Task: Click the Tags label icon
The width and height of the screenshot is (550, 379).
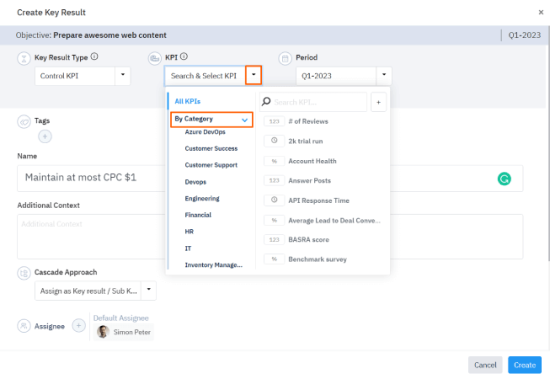Action: [x=24, y=122]
